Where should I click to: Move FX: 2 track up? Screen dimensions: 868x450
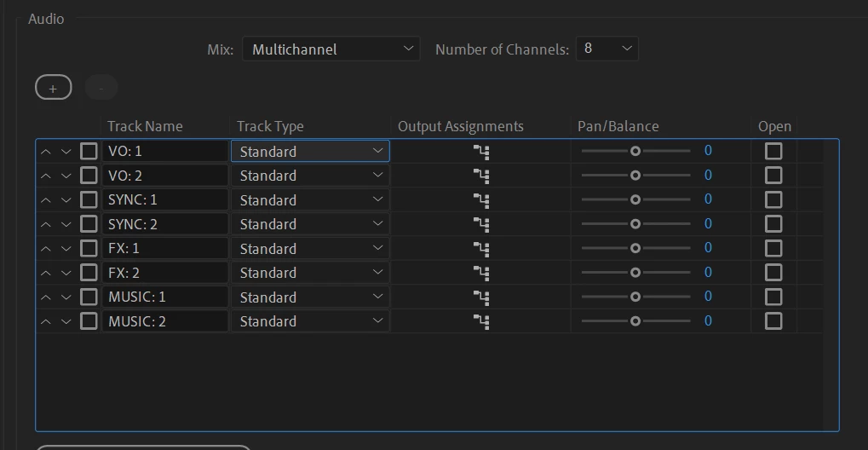click(x=46, y=273)
